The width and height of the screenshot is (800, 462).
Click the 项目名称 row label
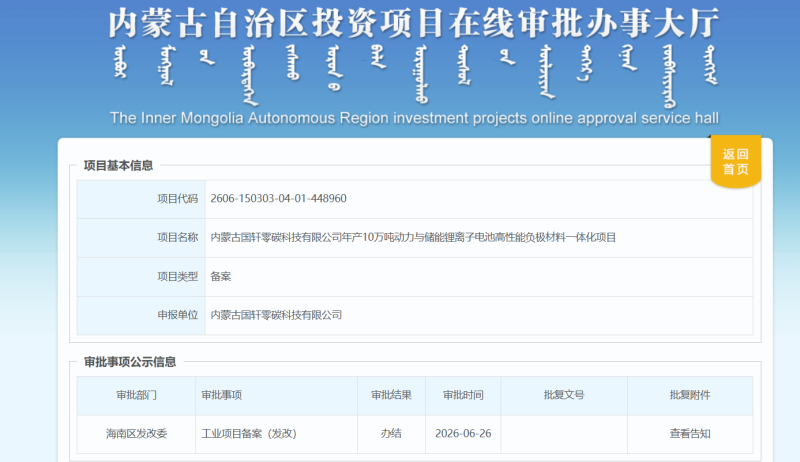(177, 237)
